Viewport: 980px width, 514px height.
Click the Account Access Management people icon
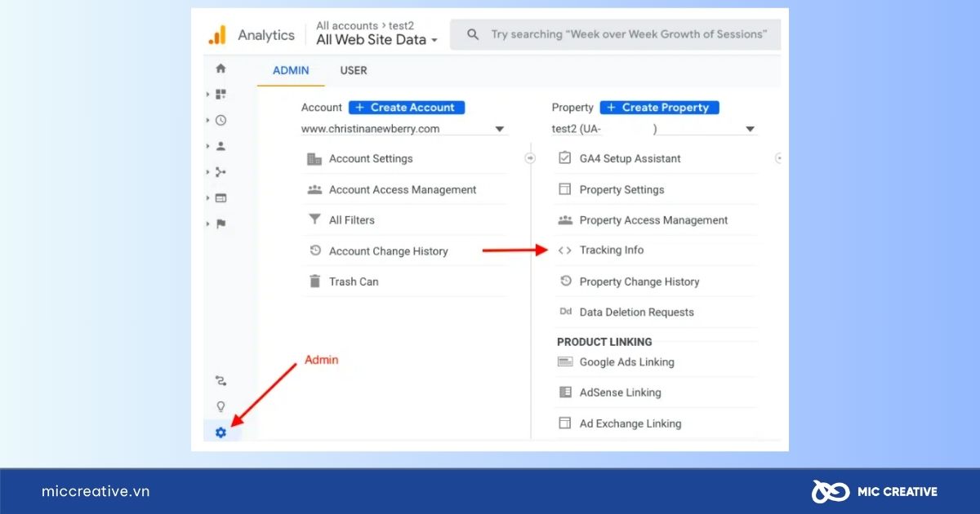(314, 189)
